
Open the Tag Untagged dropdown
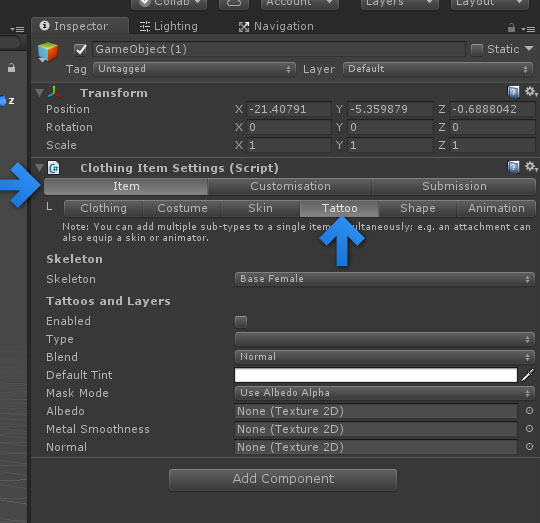point(194,69)
